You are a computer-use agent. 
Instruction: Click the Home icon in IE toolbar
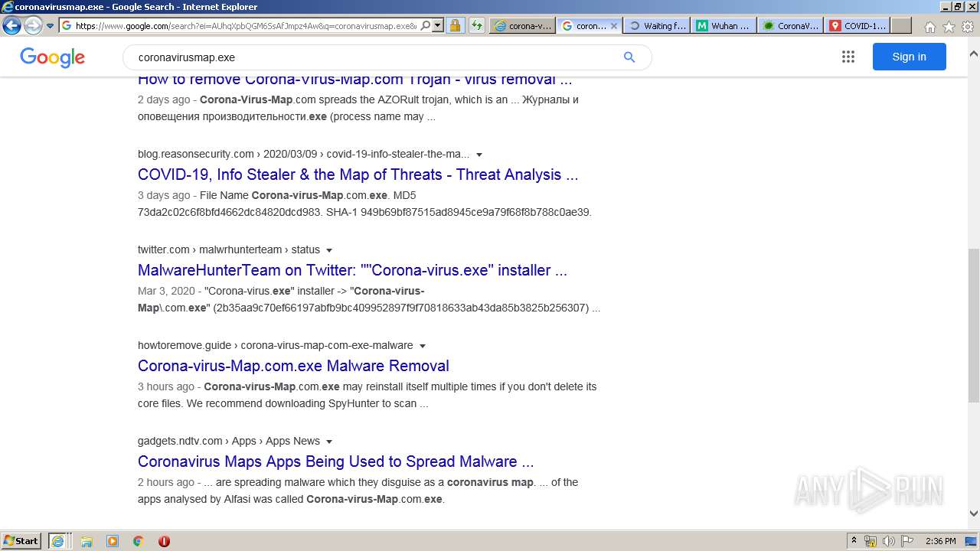point(929,27)
